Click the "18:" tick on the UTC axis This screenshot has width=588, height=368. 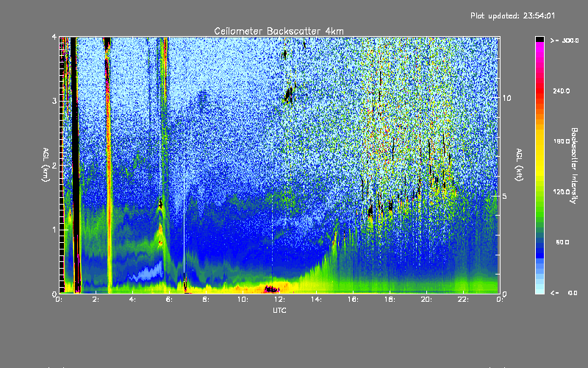[x=390, y=300]
